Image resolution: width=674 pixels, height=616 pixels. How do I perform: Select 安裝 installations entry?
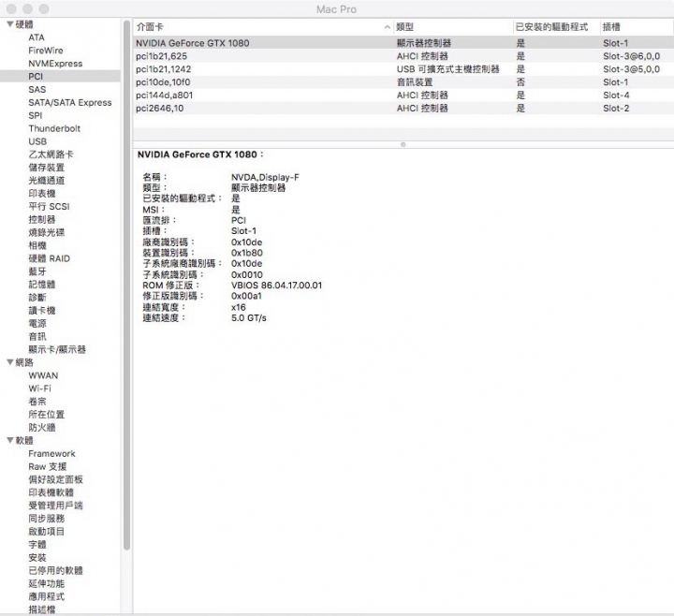click(37, 558)
